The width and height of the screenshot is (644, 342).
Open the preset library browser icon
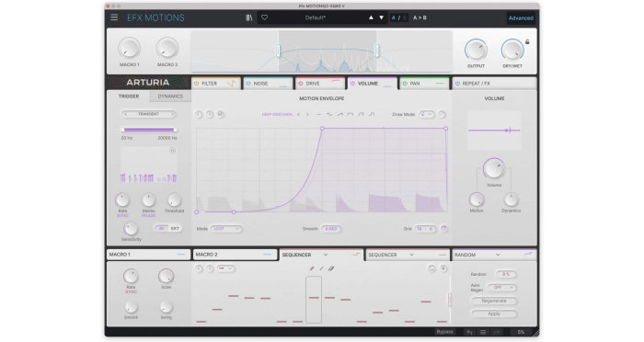249,17
